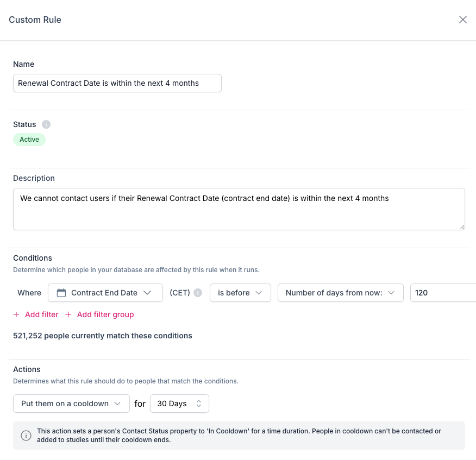Open the "Number of days from now:" dropdown

coord(340,293)
